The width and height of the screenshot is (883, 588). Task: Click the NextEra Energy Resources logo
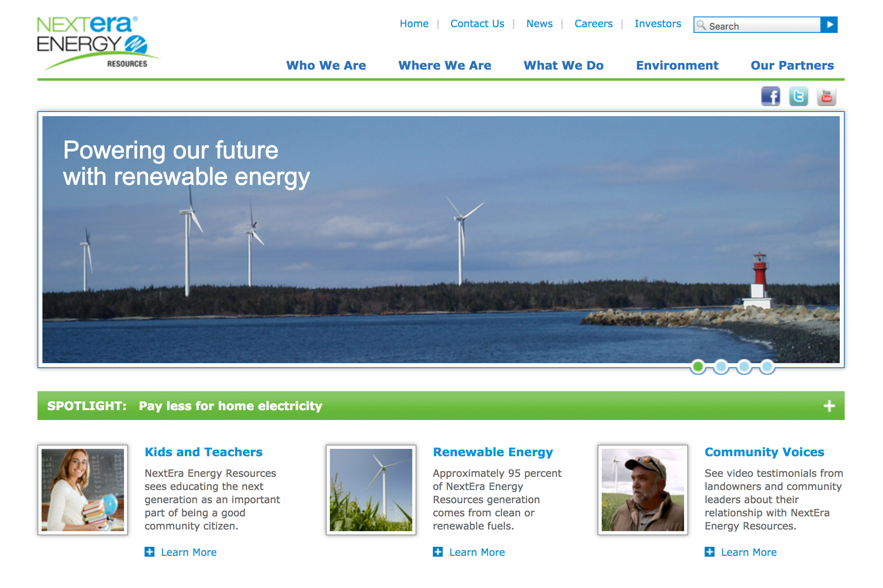point(97,42)
